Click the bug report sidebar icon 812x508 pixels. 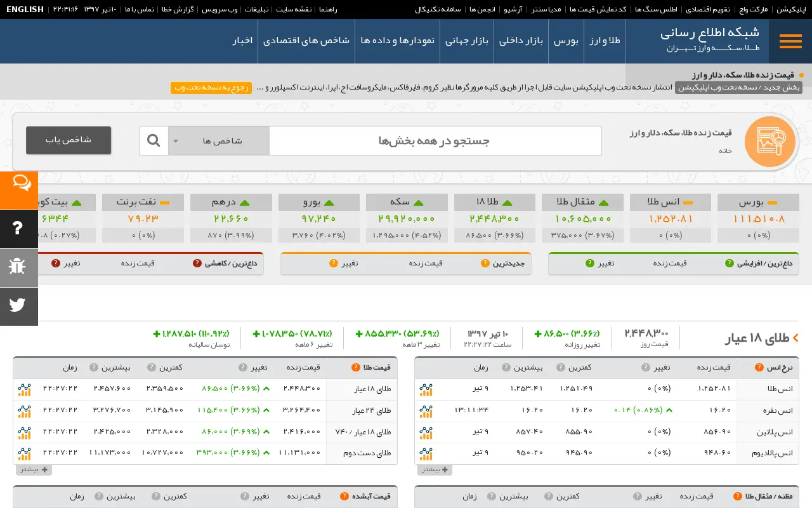[x=19, y=267]
